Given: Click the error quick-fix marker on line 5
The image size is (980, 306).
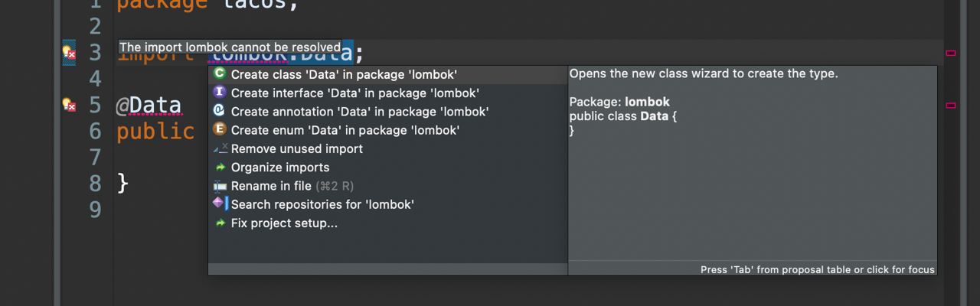Looking at the screenshot, I should 69,105.
